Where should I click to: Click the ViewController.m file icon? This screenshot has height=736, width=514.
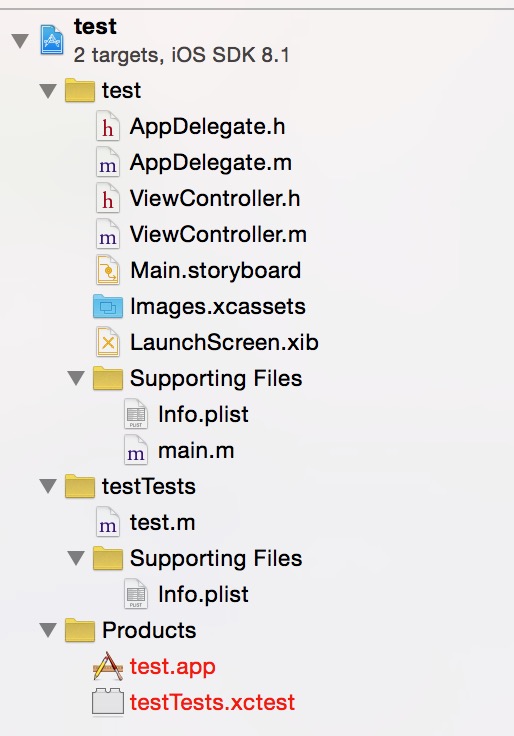pyautogui.click(x=107, y=234)
